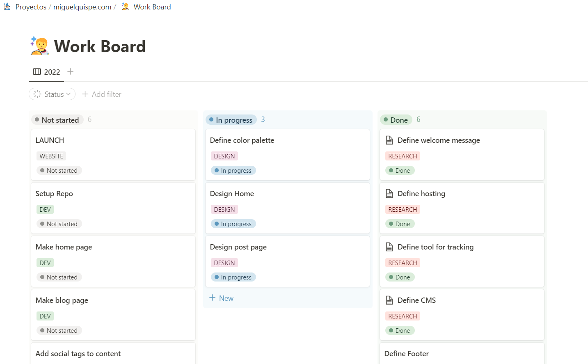Click page icon on Define hosting card
This screenshot has height=364, width=588.
tap(389, 194)
